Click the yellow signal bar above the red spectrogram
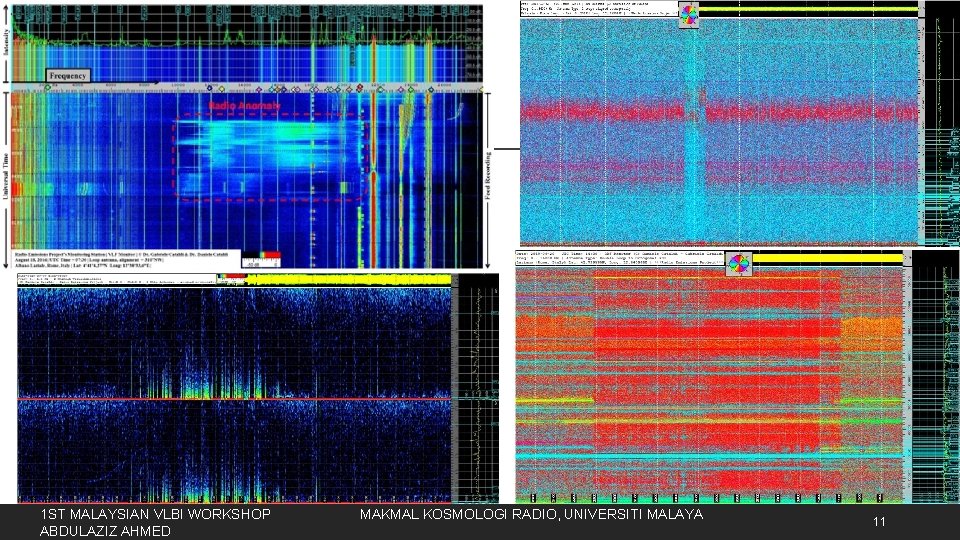This screenshot has height=540, width=960. coord(828,258)
